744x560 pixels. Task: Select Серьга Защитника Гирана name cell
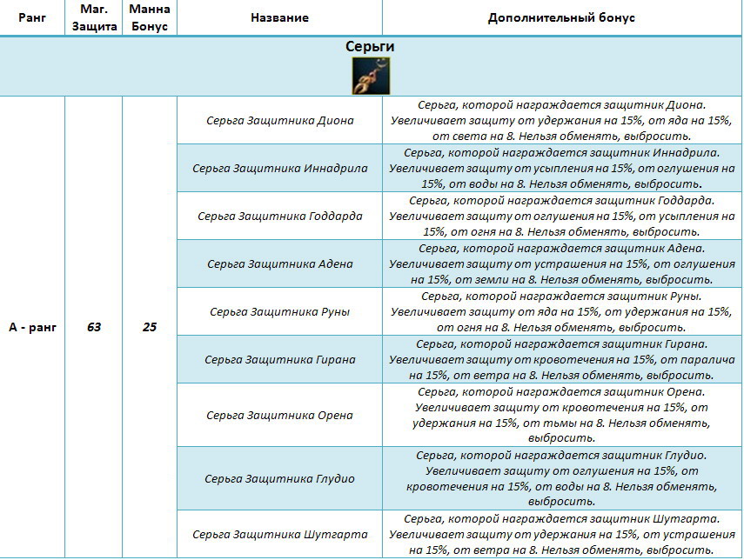[279, 360]
